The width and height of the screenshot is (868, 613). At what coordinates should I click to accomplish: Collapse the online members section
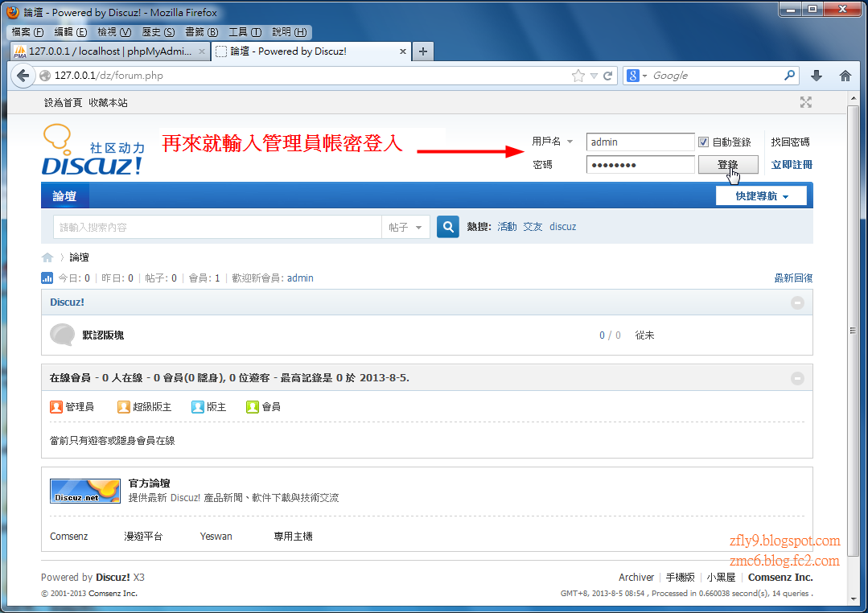[797, 378]
